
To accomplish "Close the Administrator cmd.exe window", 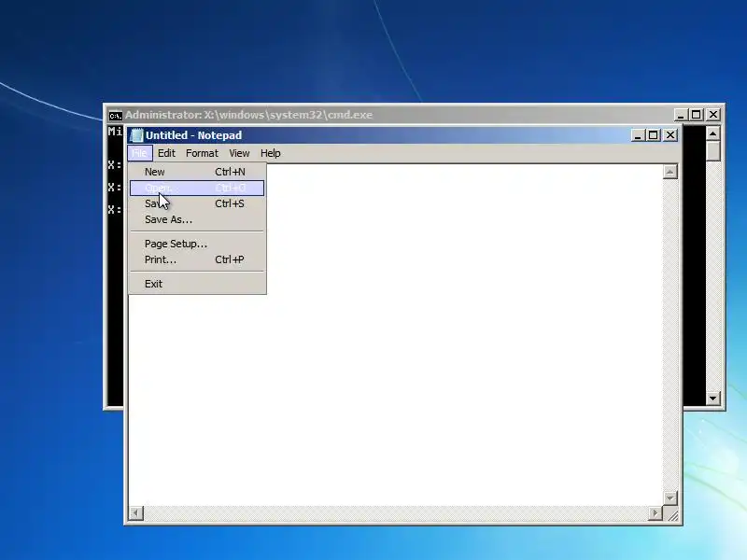I will pyautogui.click(x=713, y=115).
